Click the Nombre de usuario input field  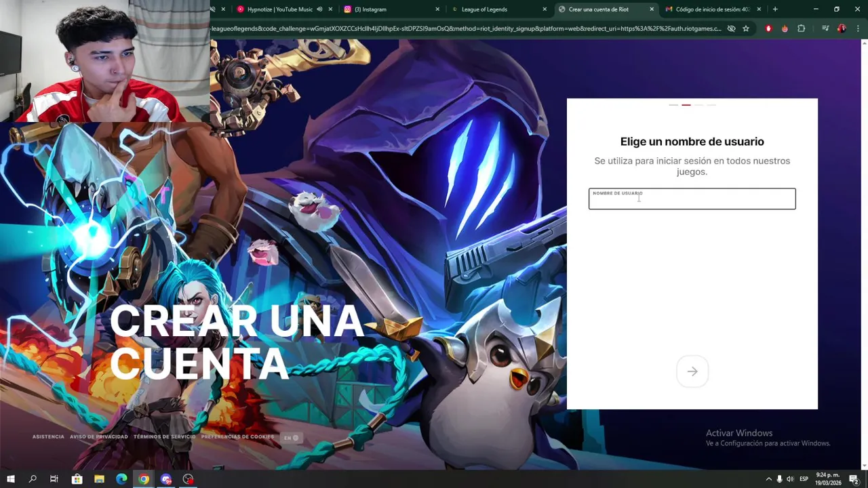(x=692, y=199)
